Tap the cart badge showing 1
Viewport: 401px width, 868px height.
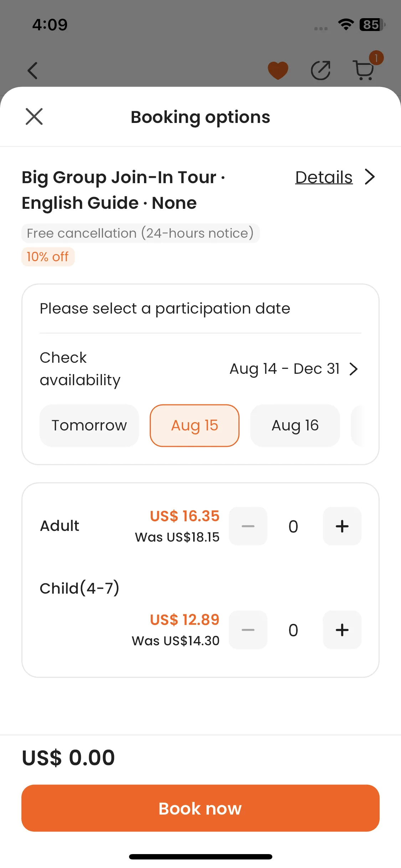tap(376, 58)
